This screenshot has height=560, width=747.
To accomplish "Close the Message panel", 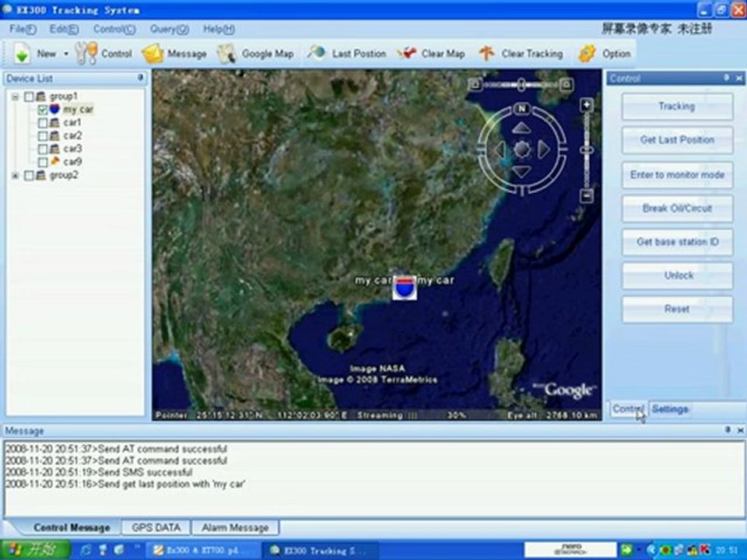I will point(740,430).
